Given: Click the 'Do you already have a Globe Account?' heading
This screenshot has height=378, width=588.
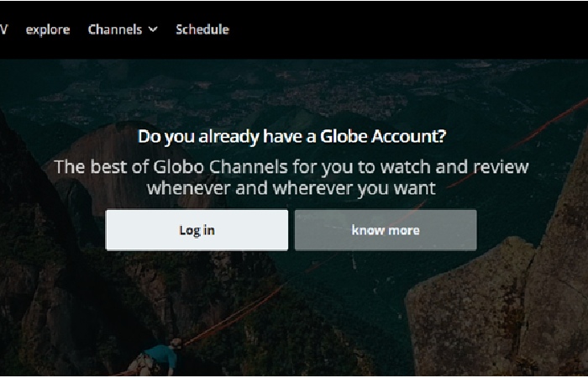Looking at the screenshot, I should 291,136.
